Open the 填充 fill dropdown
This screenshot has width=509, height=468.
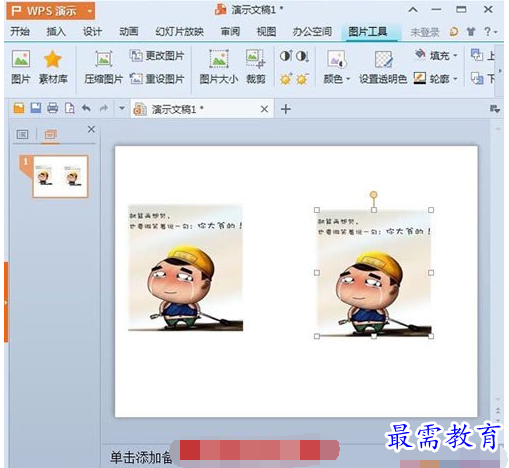pos(436,55)
